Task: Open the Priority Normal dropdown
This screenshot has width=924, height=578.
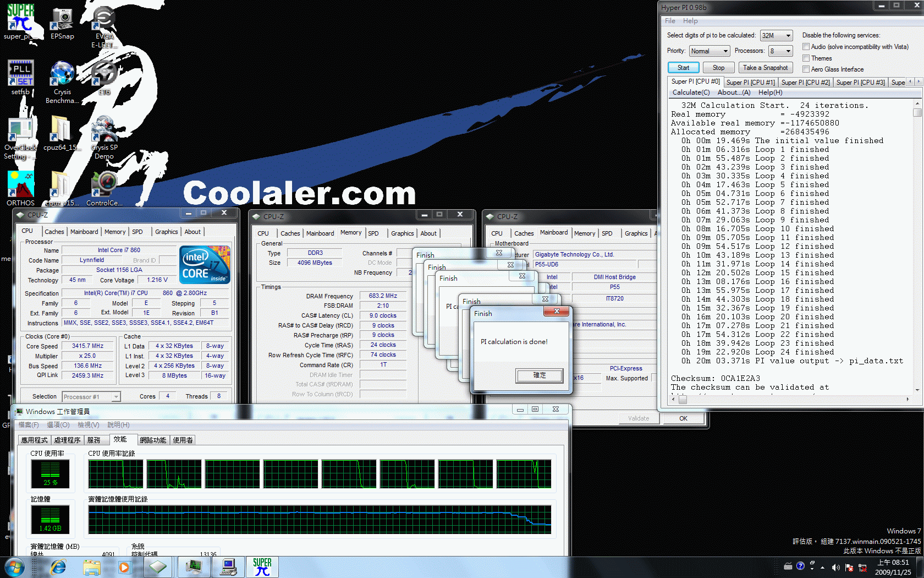Action: tap(710, 51)
